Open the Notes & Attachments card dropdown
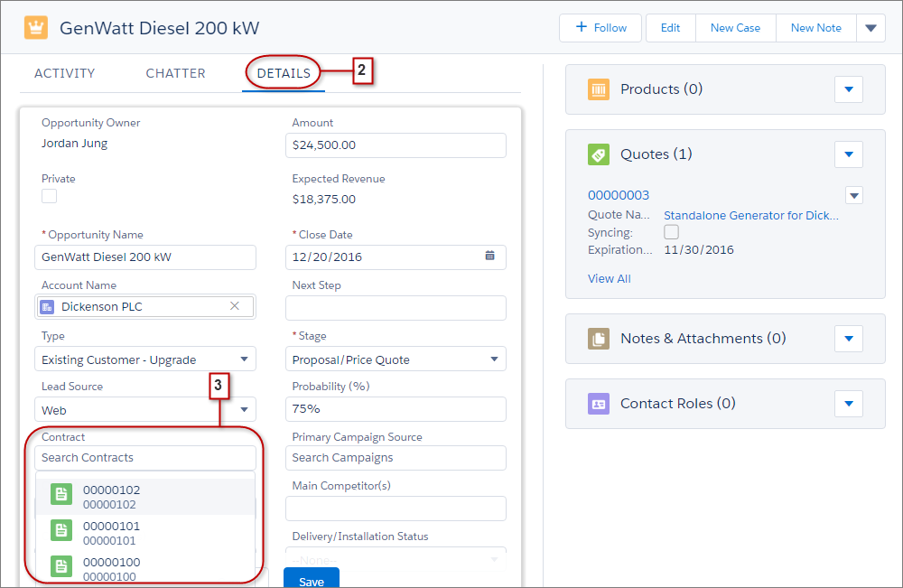This screenshot has height=588, width=903. point(848,339)
